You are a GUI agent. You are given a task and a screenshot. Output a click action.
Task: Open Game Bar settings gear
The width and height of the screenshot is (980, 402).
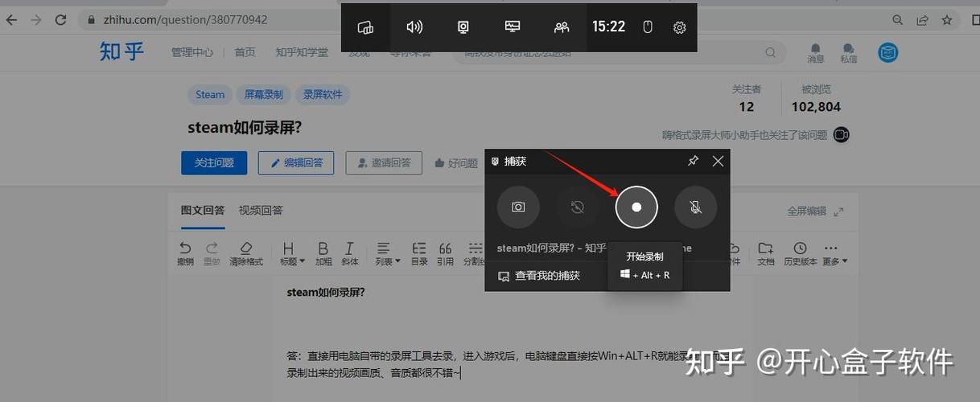click(x=680, y=27)
